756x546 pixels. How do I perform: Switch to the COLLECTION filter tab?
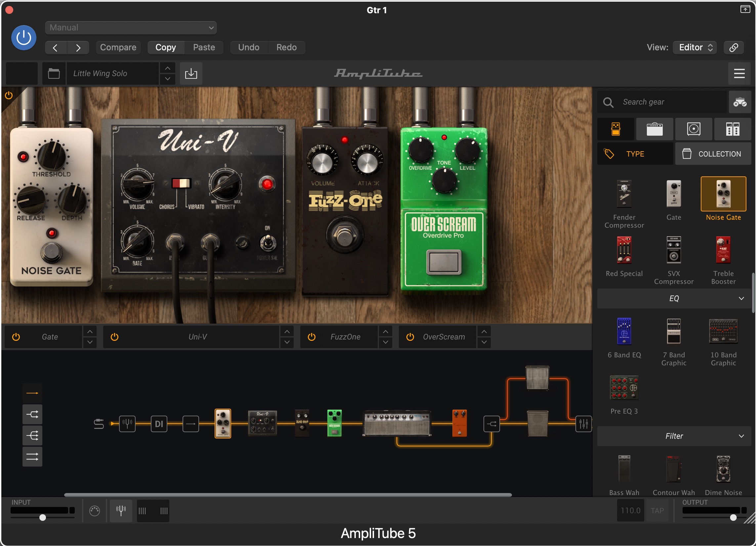[x=713, y=154]
